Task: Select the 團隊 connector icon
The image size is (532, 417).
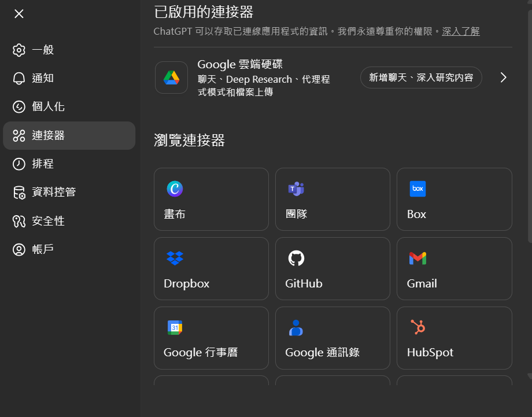Action: coord(295,189)
